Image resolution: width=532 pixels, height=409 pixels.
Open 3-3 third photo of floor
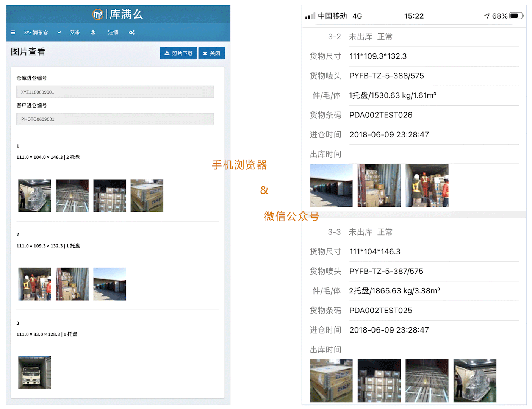point(427,381)
